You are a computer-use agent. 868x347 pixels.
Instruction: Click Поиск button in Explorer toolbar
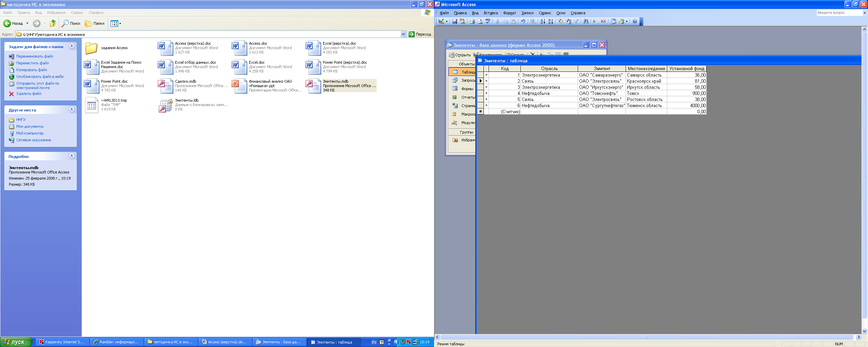tap(71, 23)
